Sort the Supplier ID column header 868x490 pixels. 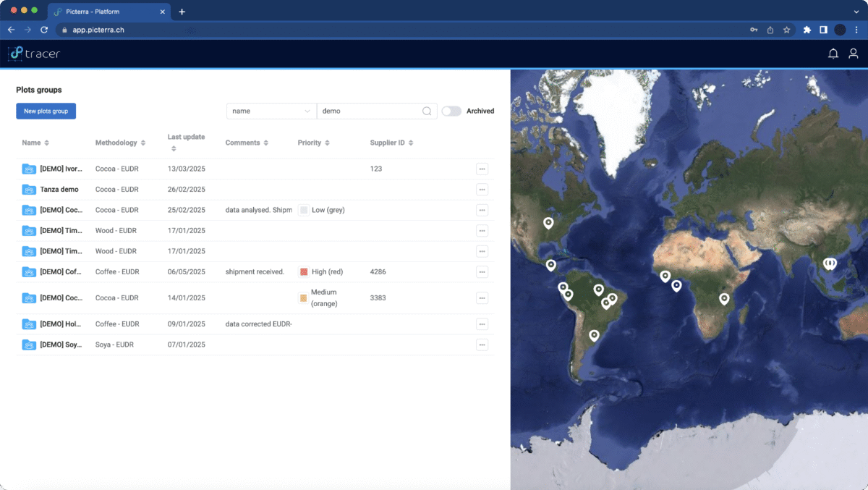(x=392, y=143)
